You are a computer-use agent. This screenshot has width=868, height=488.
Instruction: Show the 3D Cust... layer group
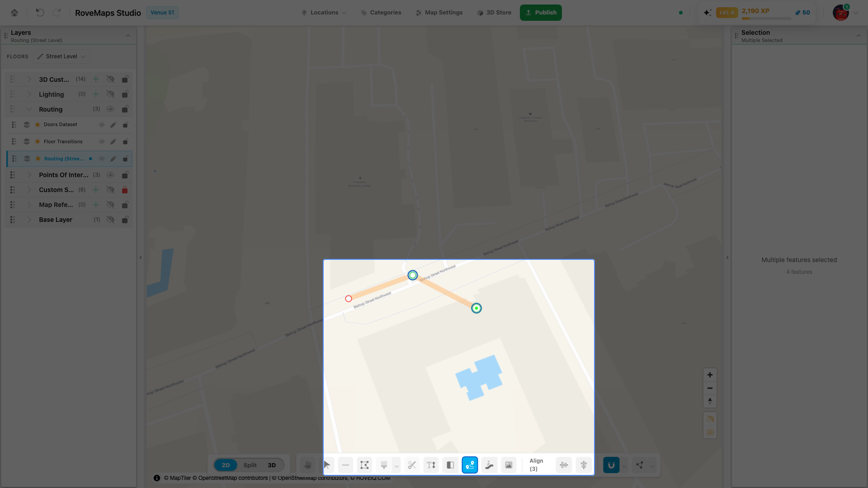tap(110, 80)
